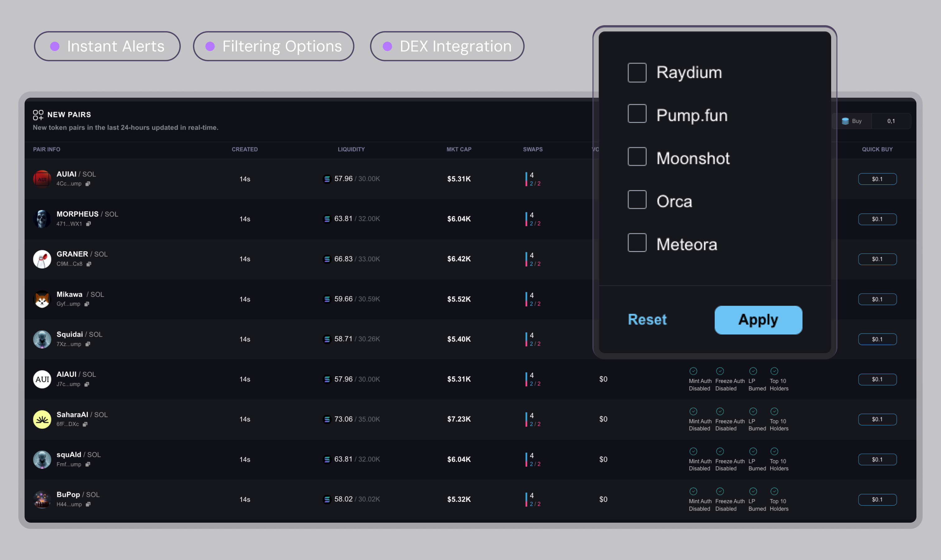Apply the DEX filter selection
This screenshot has width=941, height=560.
tap(758, 320)
